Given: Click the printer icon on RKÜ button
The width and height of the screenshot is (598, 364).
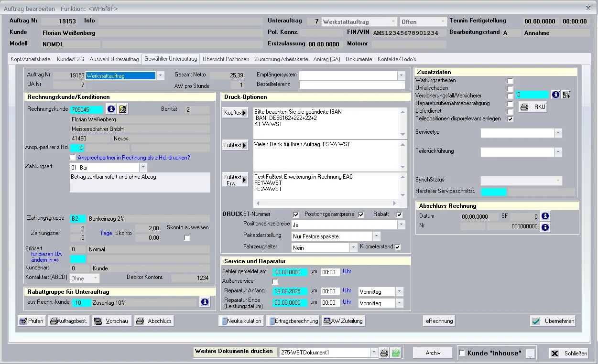Looking at the screenshot, I should coord(524,107).
